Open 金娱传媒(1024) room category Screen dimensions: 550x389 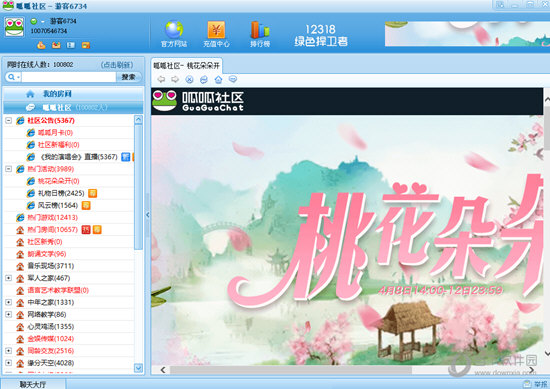click(x=51, y=338)
